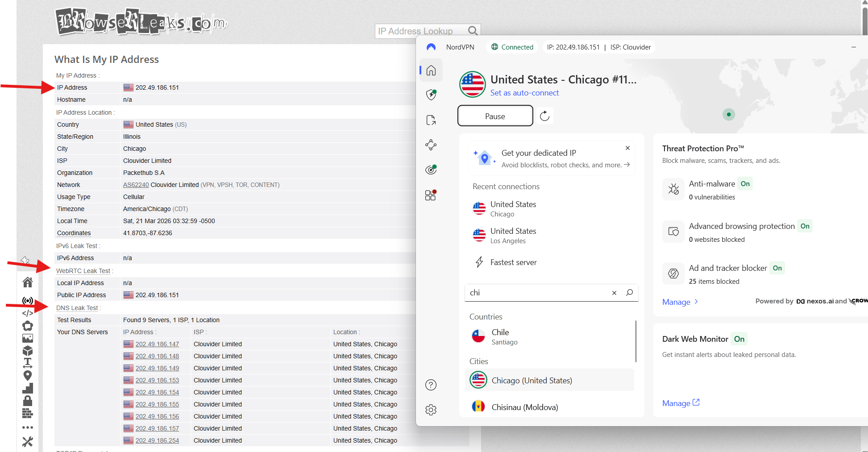Click the WebGL cube icon in sidebar
This screenshot has height=452, width=868.
coord(28,351)
